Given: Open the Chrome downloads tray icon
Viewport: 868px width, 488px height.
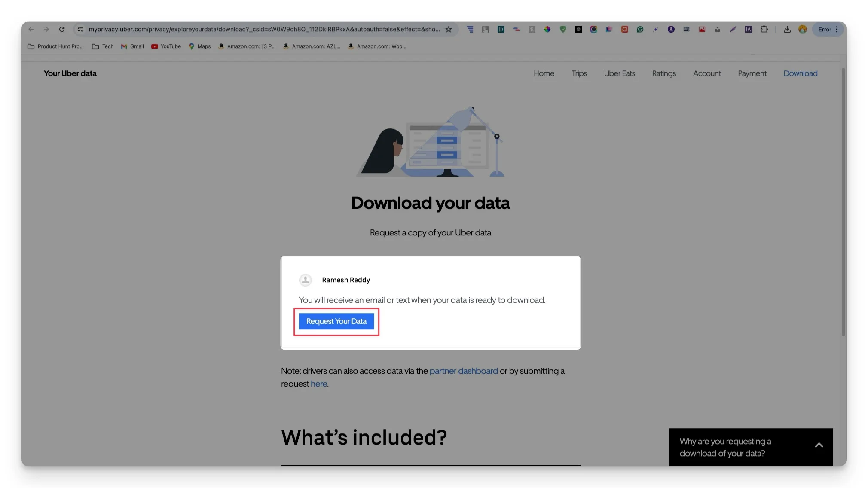Looking at the screenshot, I should (787, 29).
